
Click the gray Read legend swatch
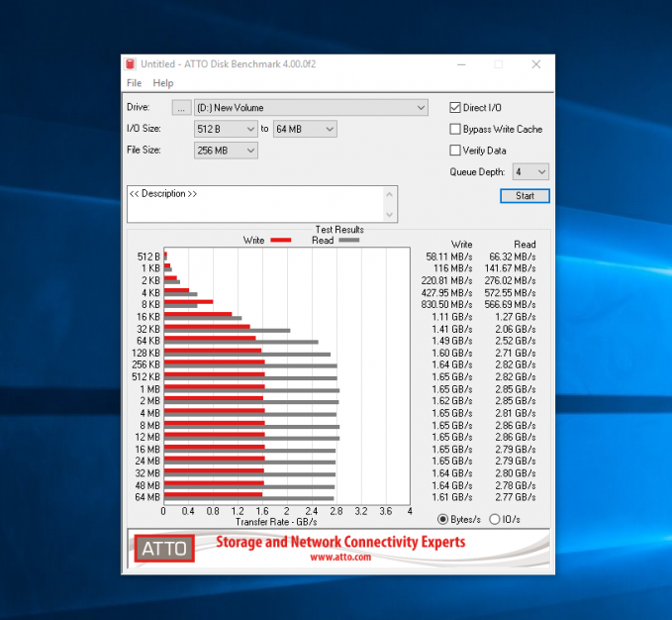tap(348, 240)
